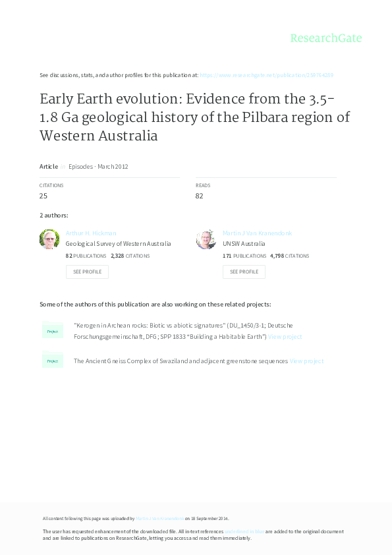Image resolution: width=392 pixels, height=555 pixels.
Task: Open the publication URL after 'available at'
Action: click(267, 75)
